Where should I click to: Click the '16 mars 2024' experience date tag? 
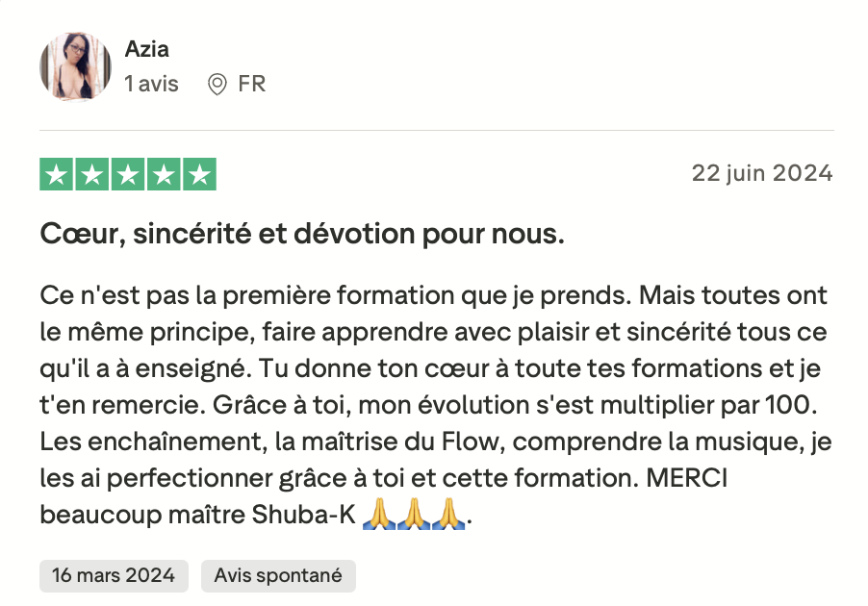click(x=114, y=575)
